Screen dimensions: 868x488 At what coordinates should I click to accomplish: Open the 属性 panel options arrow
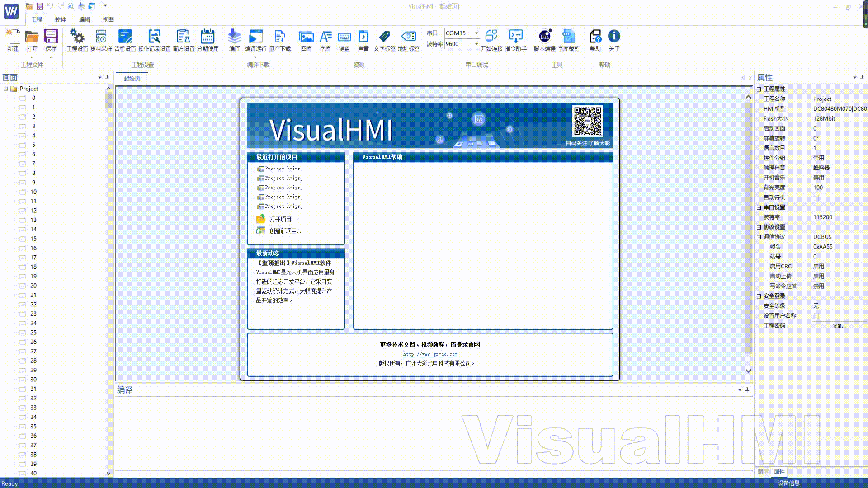point(854,77)
